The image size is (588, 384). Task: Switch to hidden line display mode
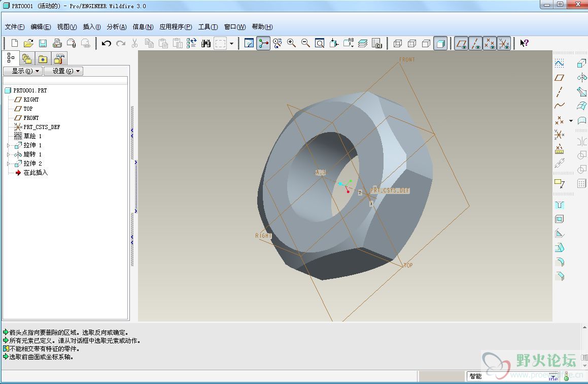(412, 43)
